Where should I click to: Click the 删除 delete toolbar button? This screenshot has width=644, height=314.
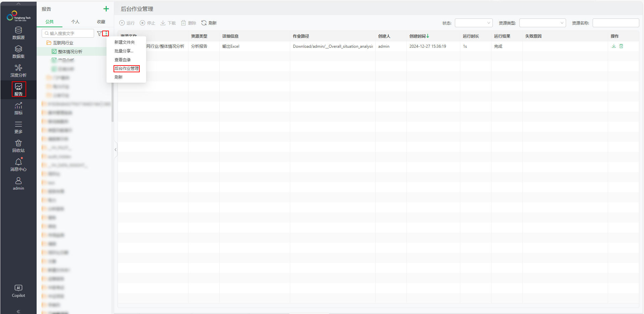pyautogui.click(x=188, y=23)
